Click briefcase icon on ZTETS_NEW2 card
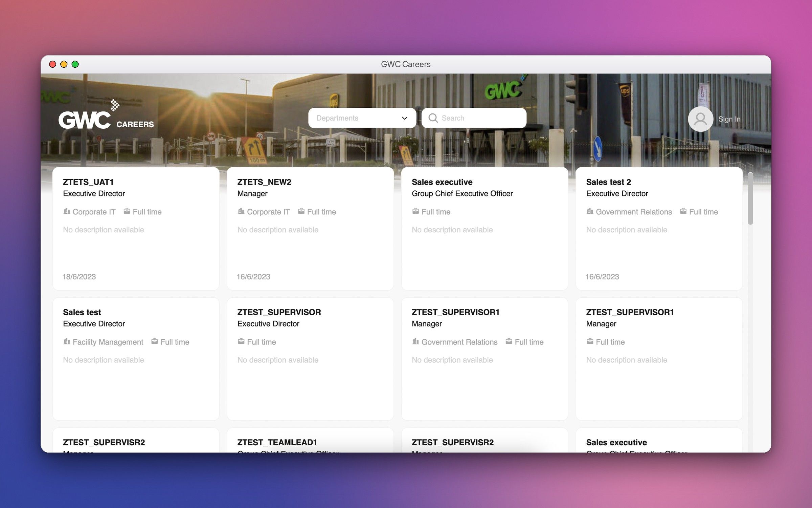This screenshot has height=508, width=812. point(301,211)
